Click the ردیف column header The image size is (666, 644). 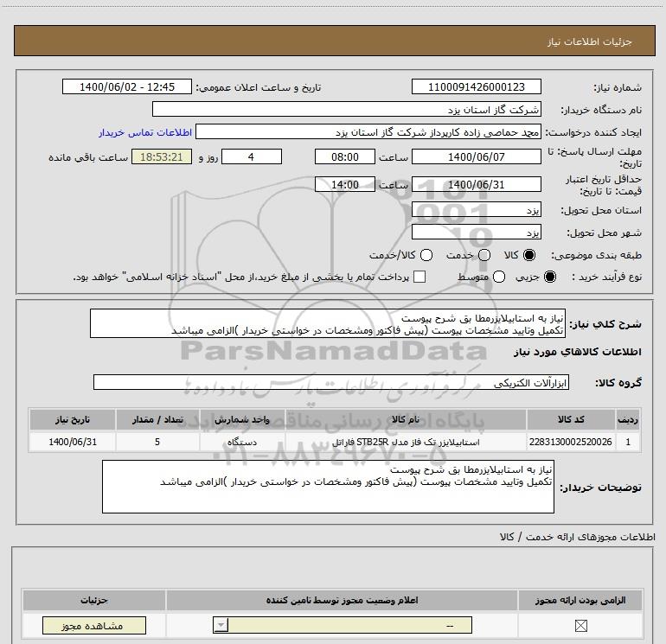(x=628, y=419)
